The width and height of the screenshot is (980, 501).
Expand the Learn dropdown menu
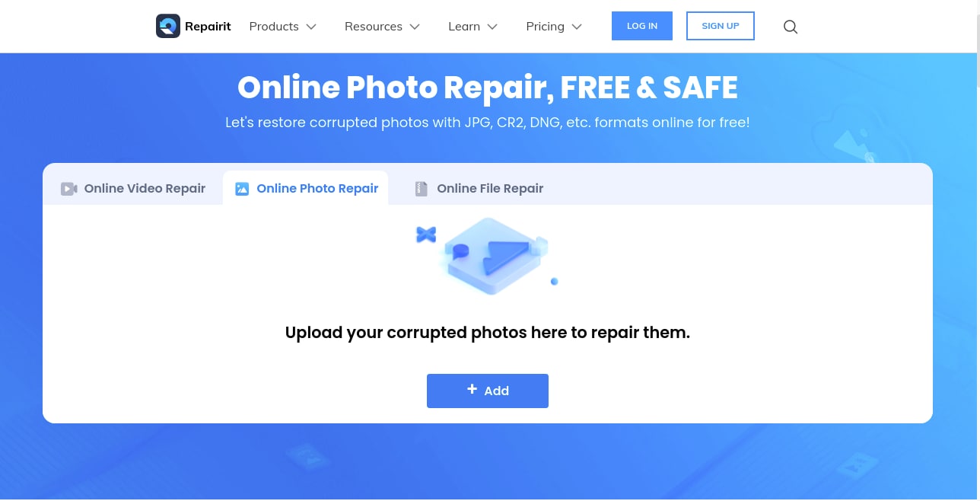pos(473,26)
